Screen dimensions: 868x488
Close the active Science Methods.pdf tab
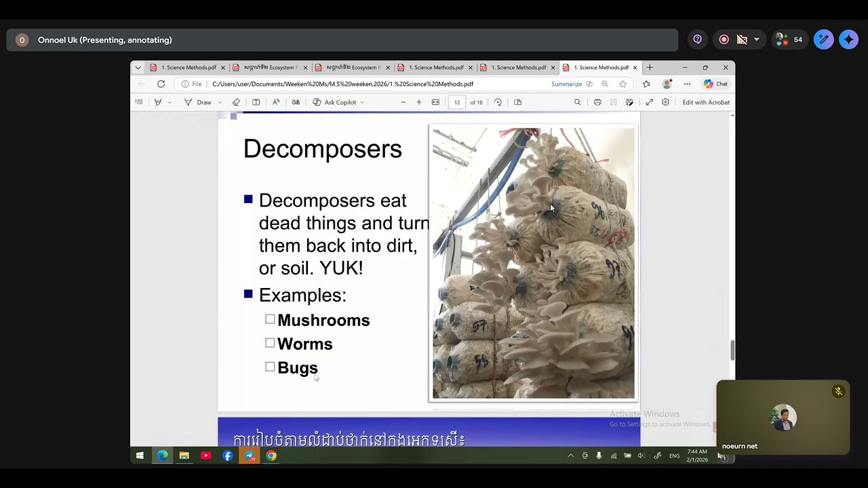coord(635,68)
